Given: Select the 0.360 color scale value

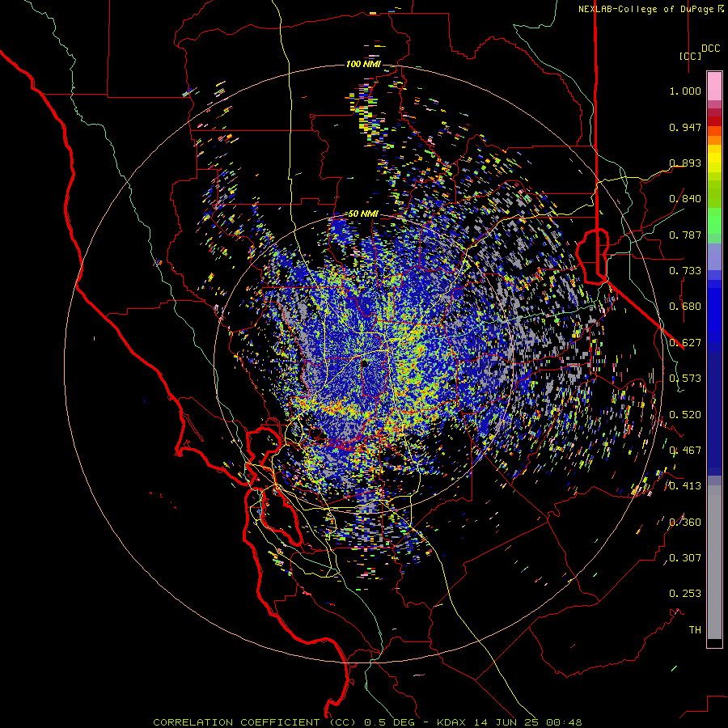Looking at the screenshot, I should coord(685,523).
